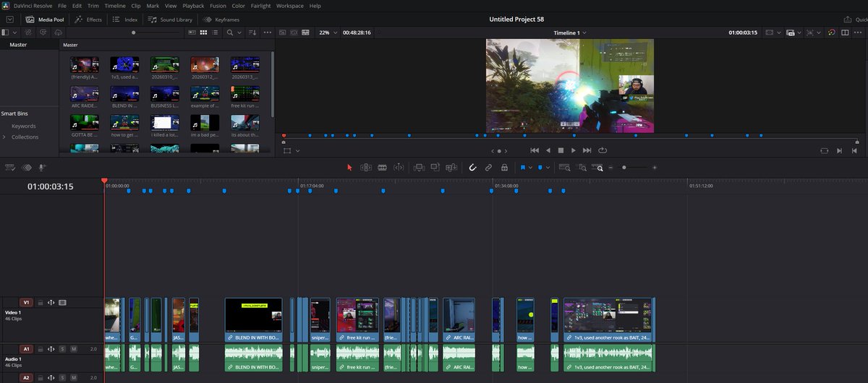Click the Detail Zoom icon
Image resolution: width=868 pixels, height=383 pixels.
pos(582,167)
